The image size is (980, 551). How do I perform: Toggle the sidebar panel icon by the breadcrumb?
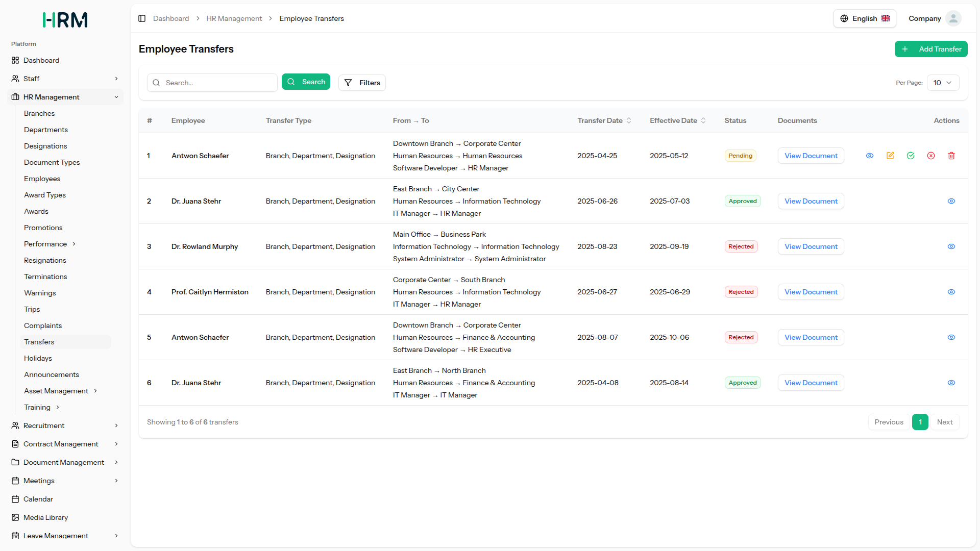142,18
